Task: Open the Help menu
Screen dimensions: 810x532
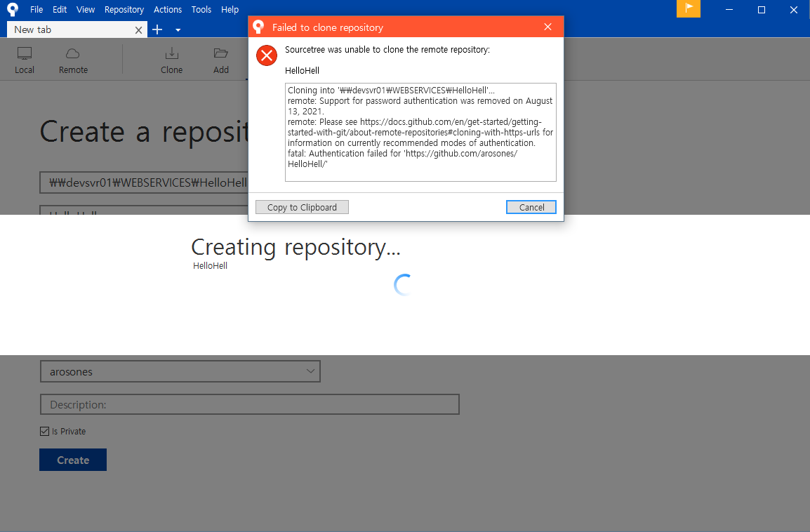Action: pyautogui.click(x=230, y=9)
